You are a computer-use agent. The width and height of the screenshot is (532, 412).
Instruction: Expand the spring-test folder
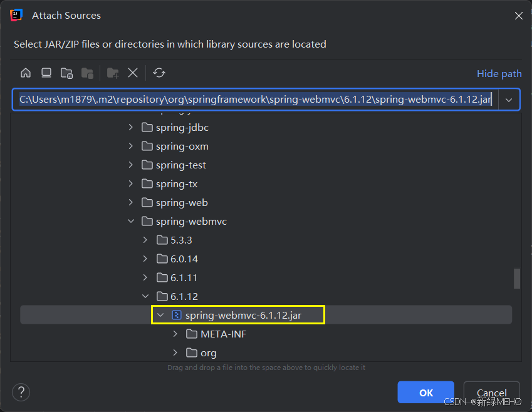click(131, 165)
